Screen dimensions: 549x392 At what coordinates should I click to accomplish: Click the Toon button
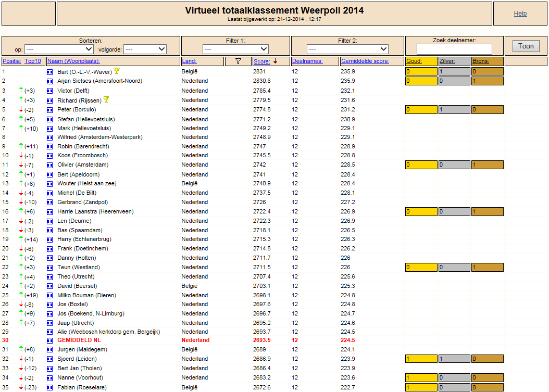pyautogui.click(x=526, y=46)
